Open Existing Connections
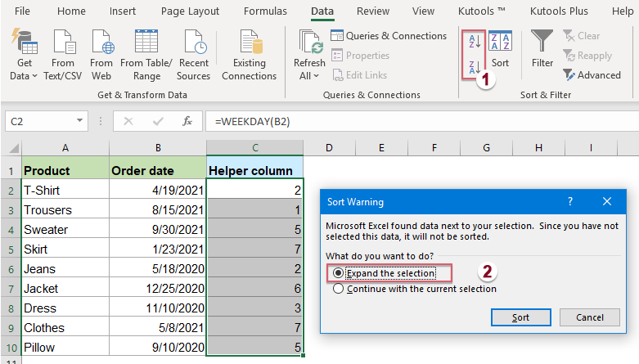This screenshot has height=364, width=639. (249, 43)
